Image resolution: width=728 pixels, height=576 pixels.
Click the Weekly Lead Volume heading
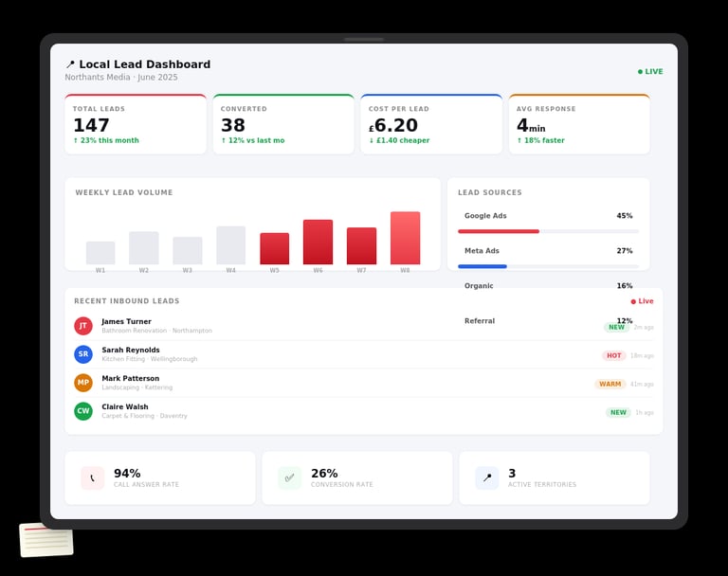point(124,192)
